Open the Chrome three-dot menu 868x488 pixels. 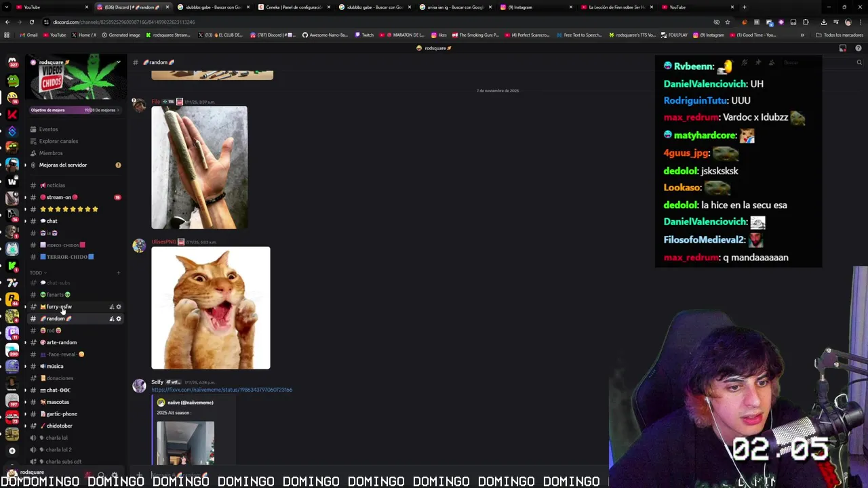860,22
